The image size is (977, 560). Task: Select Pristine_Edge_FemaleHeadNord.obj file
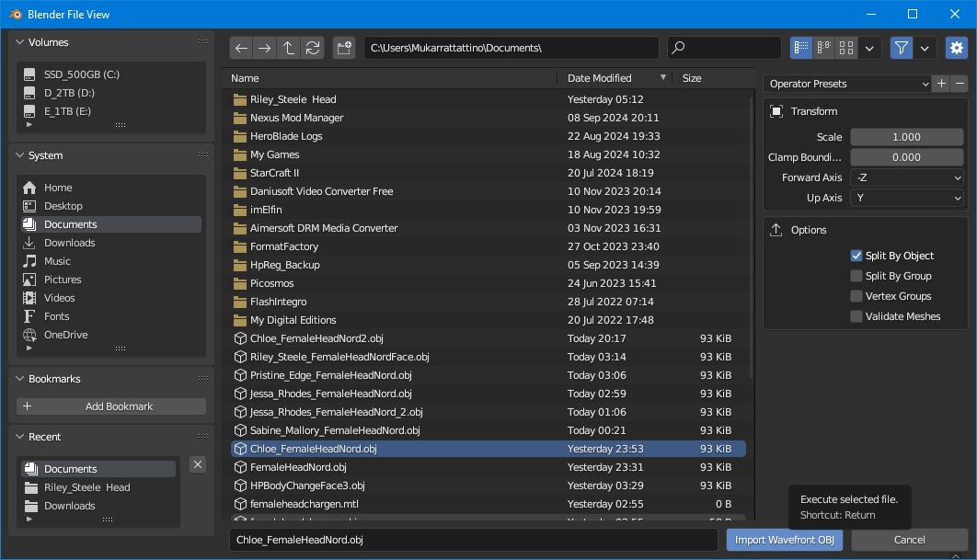[x=488, y=375]
